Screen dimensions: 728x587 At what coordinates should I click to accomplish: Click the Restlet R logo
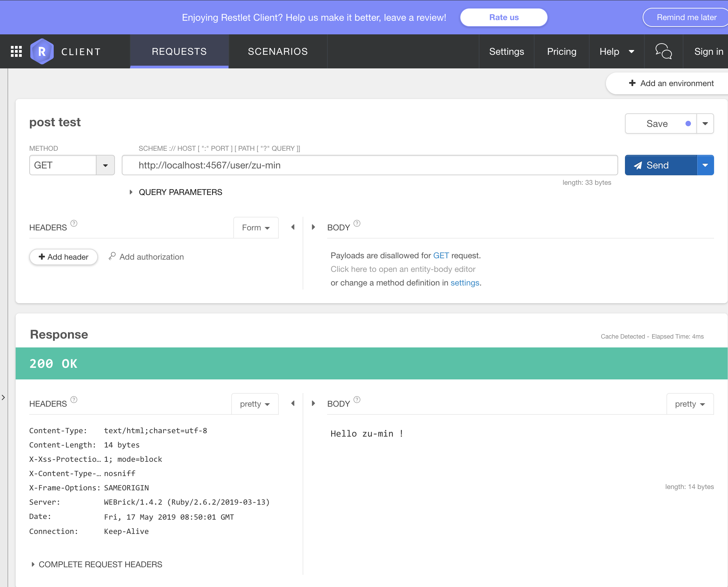42,51
